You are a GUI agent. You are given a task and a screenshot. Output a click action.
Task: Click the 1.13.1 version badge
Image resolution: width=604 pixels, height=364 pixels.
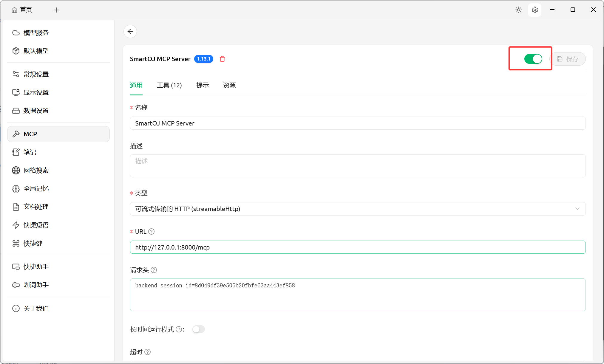(204, 59)
